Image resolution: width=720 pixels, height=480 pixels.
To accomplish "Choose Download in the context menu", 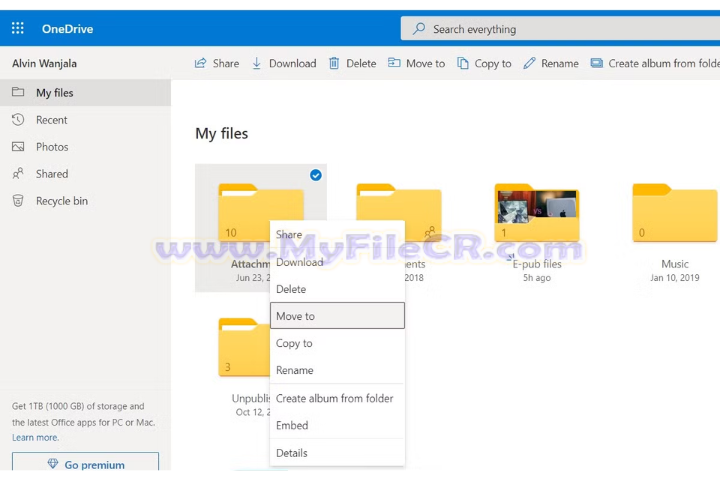I will click(x=338, y=262).
